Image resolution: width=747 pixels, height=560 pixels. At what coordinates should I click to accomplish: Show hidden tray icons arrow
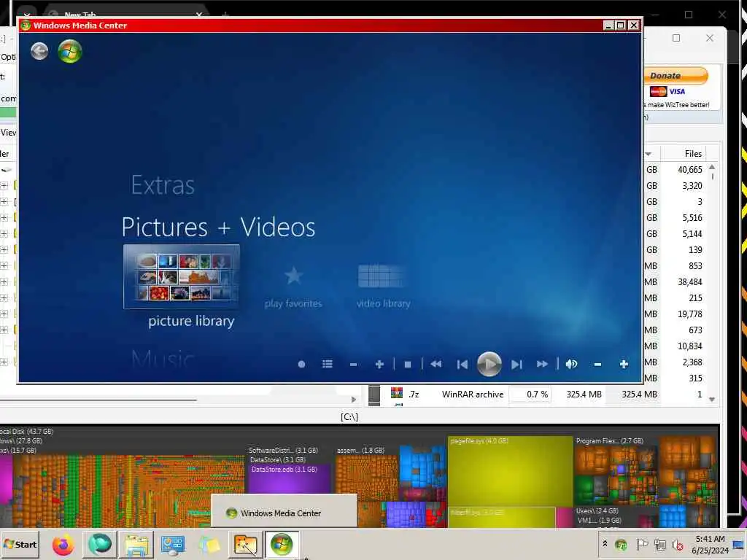pos(605,543)
